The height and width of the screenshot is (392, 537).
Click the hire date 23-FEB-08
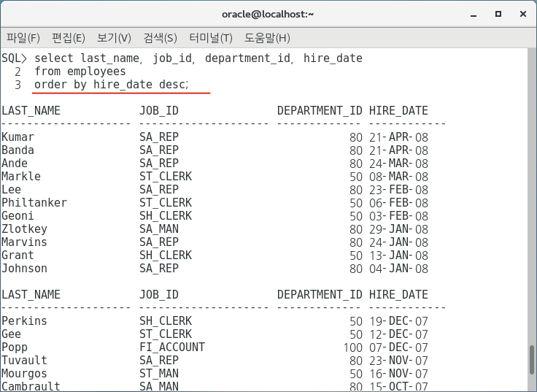click(398, 190)
